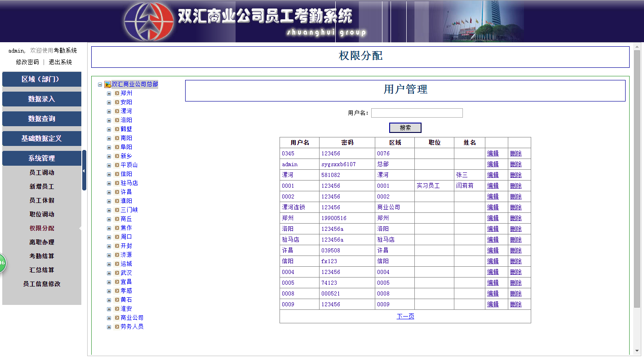This screenshot has width=644, height=357.
Task: Open the 基础数据定义 menu section
Action: coord(42,138)
